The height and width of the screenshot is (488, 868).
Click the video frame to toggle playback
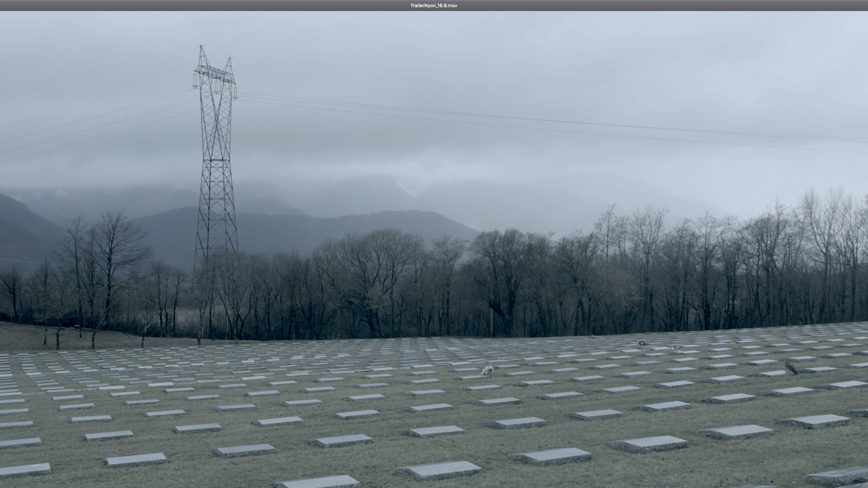click(434, 250)
